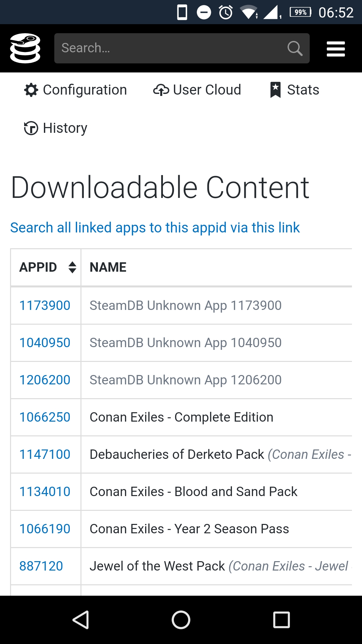362x644 pixels.
Task: Tap the SteamDB logo icon
Action: pyautogui.click(x=25, y=48)
